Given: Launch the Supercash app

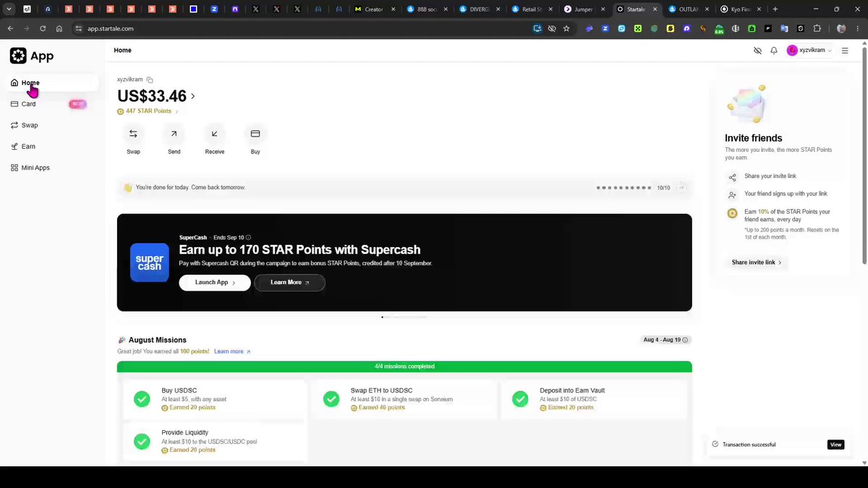Looking at the screenshot, I should (x=215, y=283).
